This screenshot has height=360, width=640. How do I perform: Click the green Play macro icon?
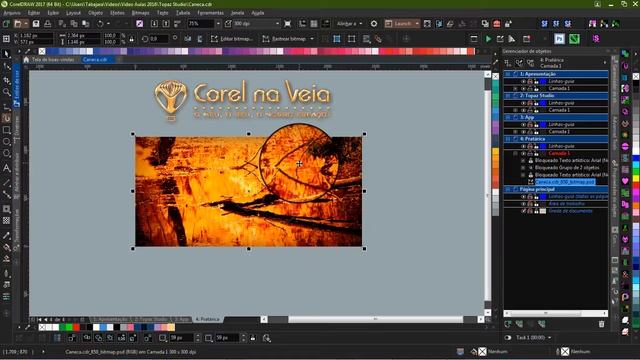488,39
